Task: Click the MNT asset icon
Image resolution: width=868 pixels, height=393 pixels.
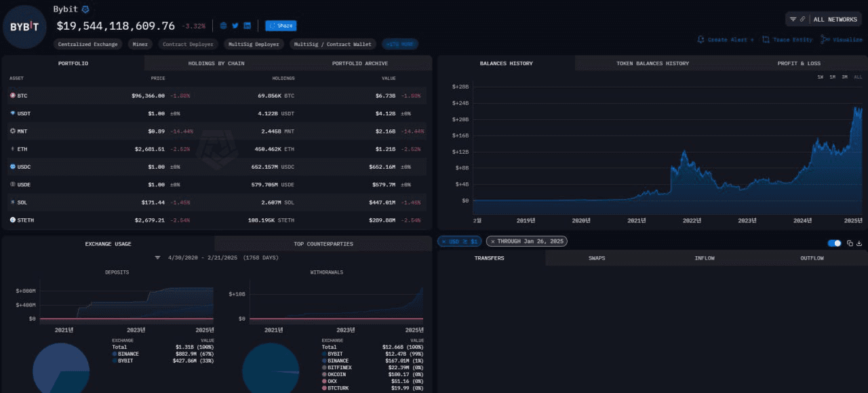Action: click(x=12, y=131)
